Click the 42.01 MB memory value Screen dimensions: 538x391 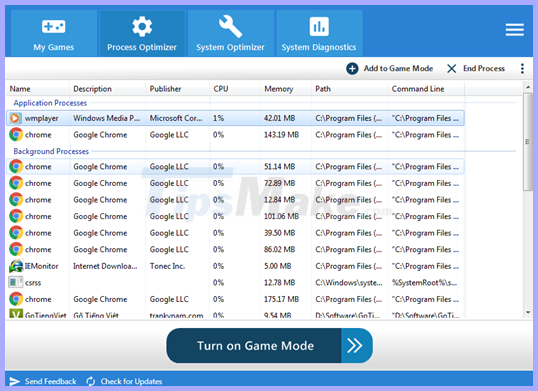pyautogui.click(x=280, y=118)
